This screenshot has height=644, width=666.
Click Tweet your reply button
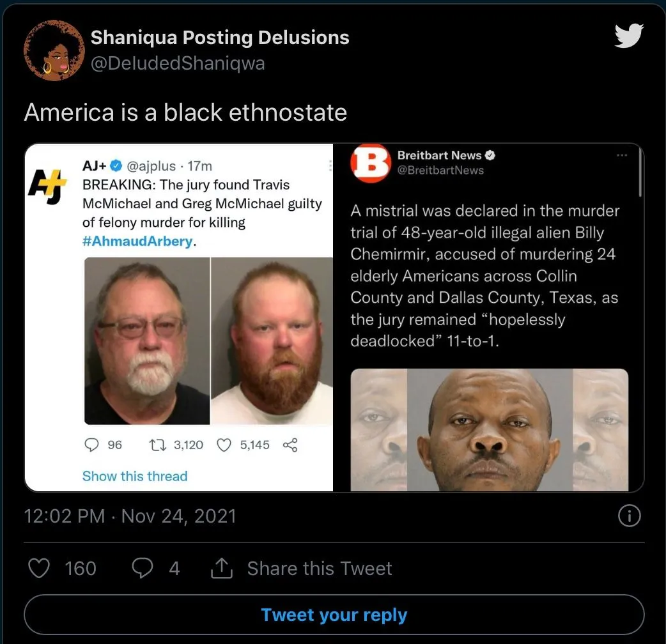334,615
